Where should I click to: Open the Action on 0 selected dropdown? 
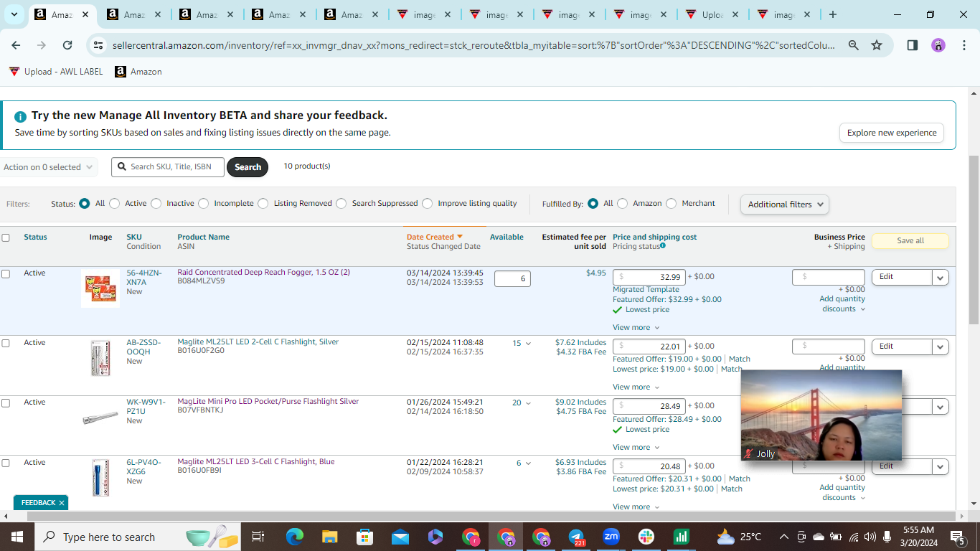pyautogui.click(x=48, y=167)
